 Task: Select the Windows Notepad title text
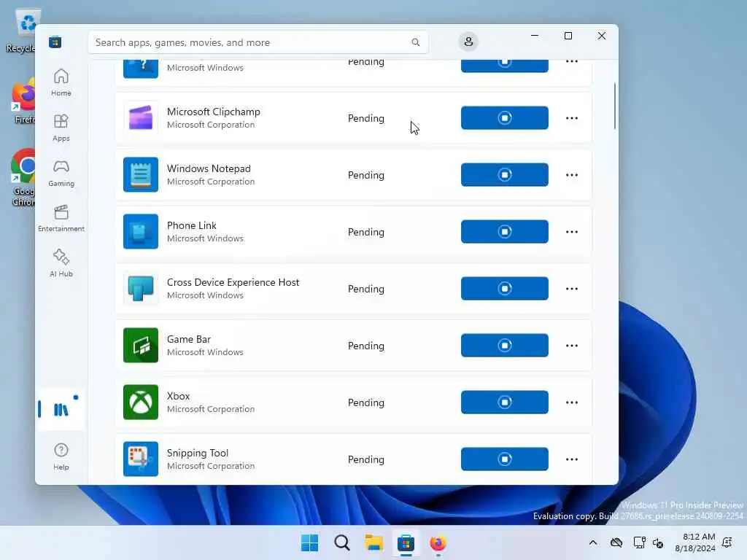209,168
